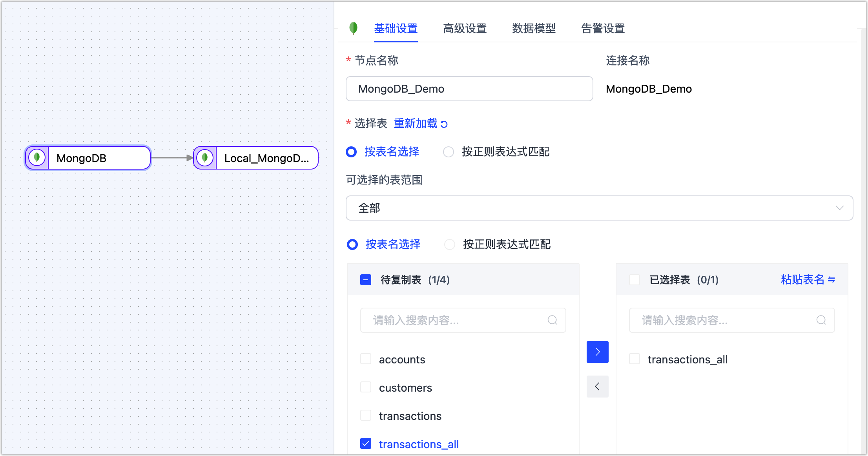
Task: Open the 数据模型 tab
Action: (534, 28)
